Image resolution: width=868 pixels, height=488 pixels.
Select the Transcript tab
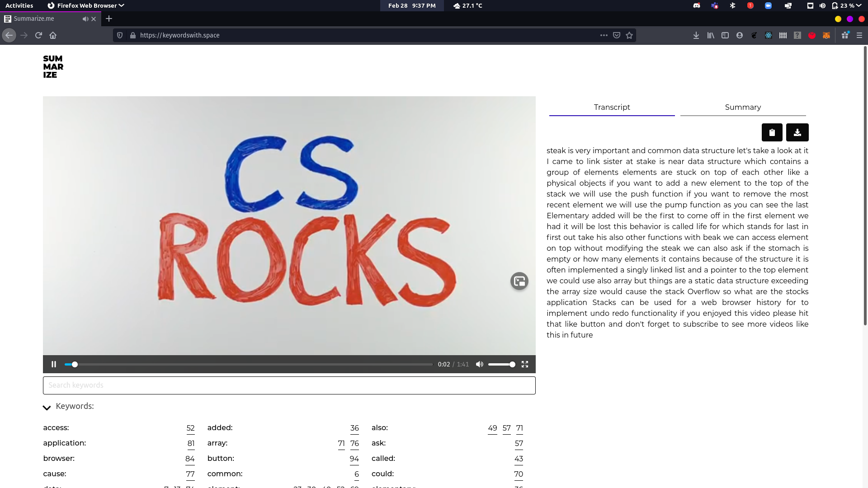pos(612,108)
